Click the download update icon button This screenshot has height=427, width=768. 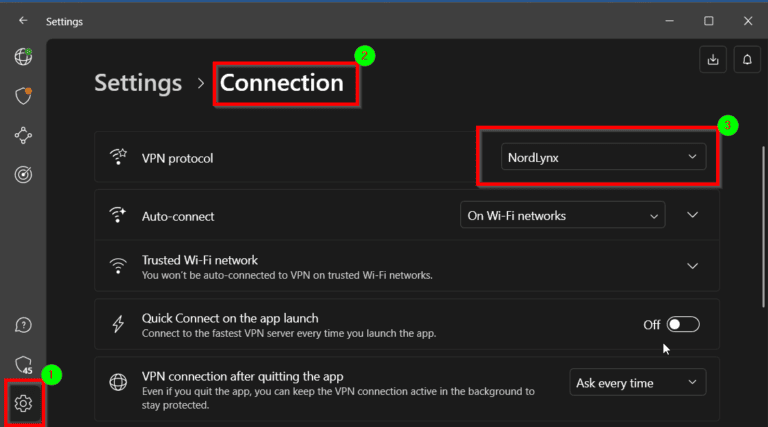point(713,59)
